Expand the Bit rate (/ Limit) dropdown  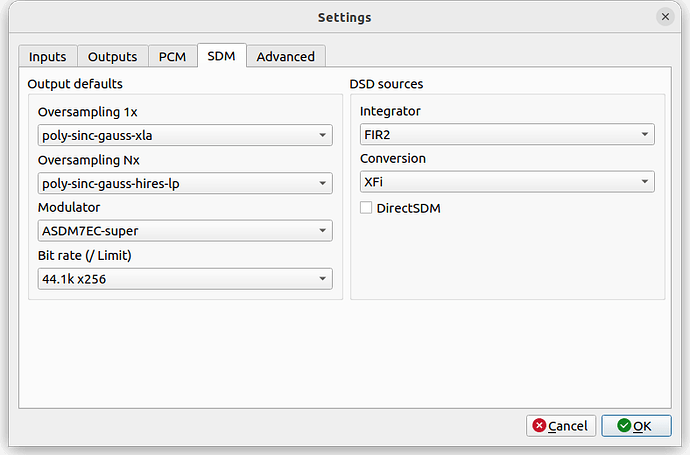185,279
